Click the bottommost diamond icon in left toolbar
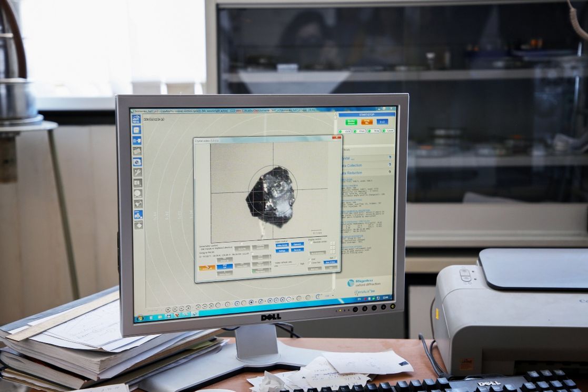588x392 pixels. [139, 225]
